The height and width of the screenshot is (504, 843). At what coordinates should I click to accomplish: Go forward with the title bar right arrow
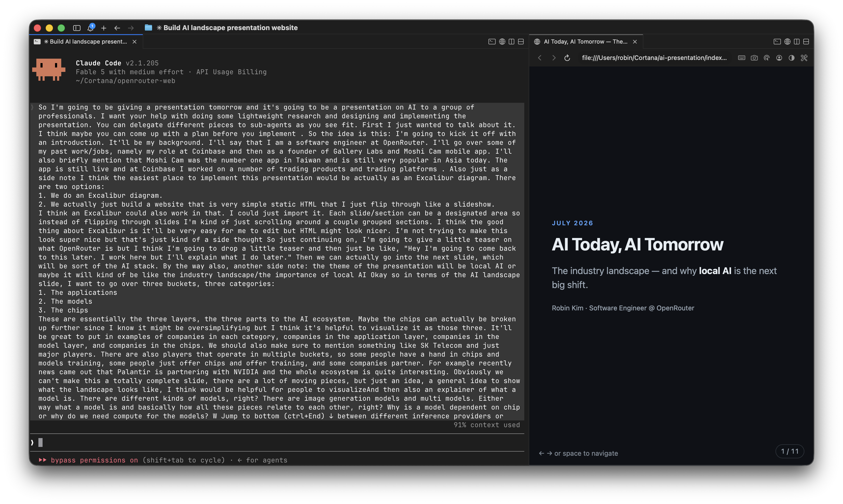tap(131, 28)
